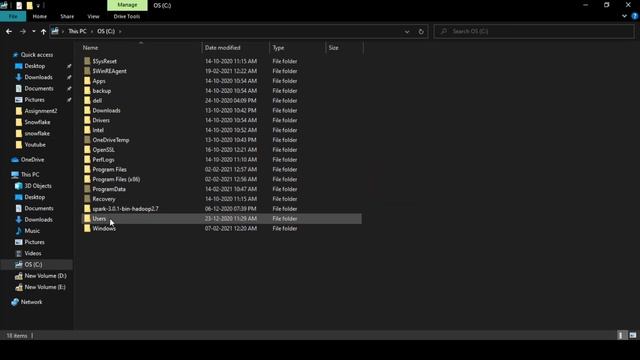Open the File ribbon tab
Viewport: 640px width, 360px height.
(x=13, y=16)
